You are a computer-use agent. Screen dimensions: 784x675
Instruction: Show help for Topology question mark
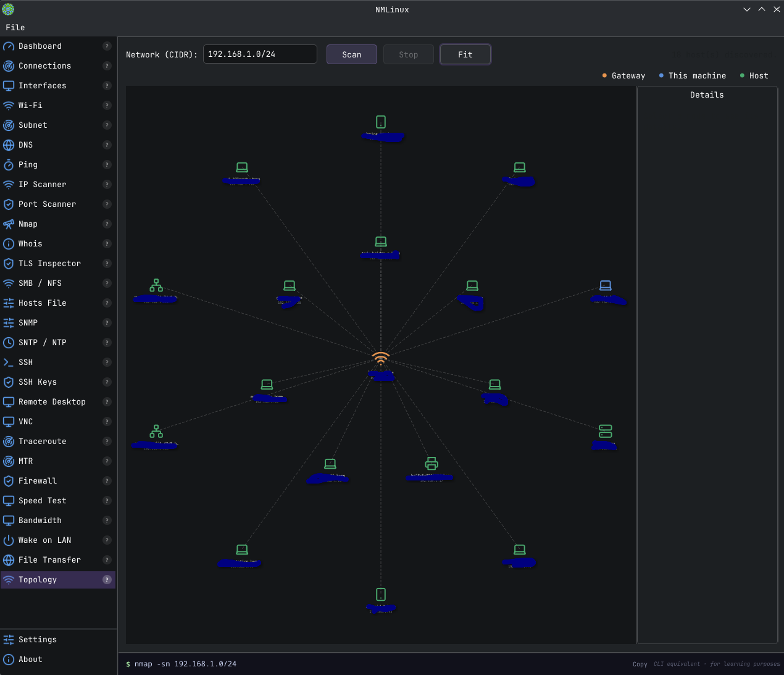(x=107, y=580)
